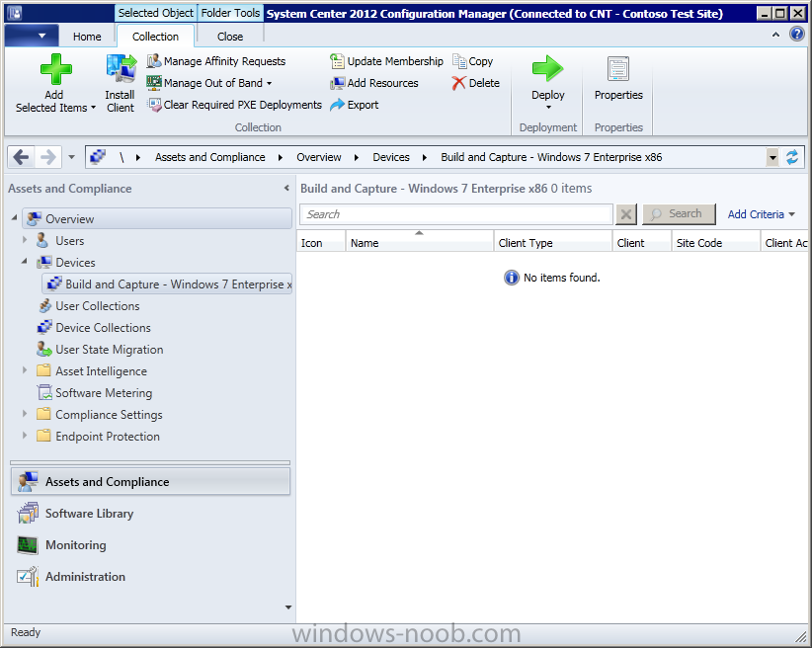Navigate back with the left arrow
Image resolution: width=812 pixels, height=648 pixels.
coord(21,157)
